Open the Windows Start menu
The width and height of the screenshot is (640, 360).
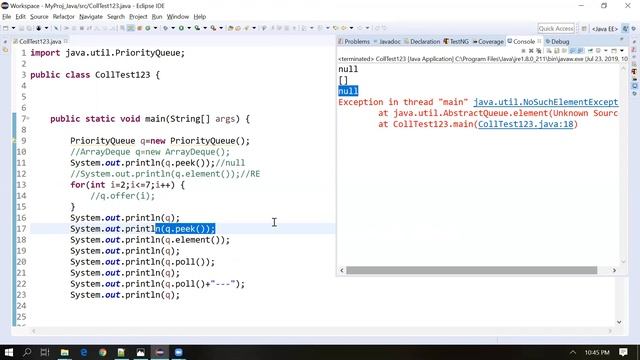(8, 352)
